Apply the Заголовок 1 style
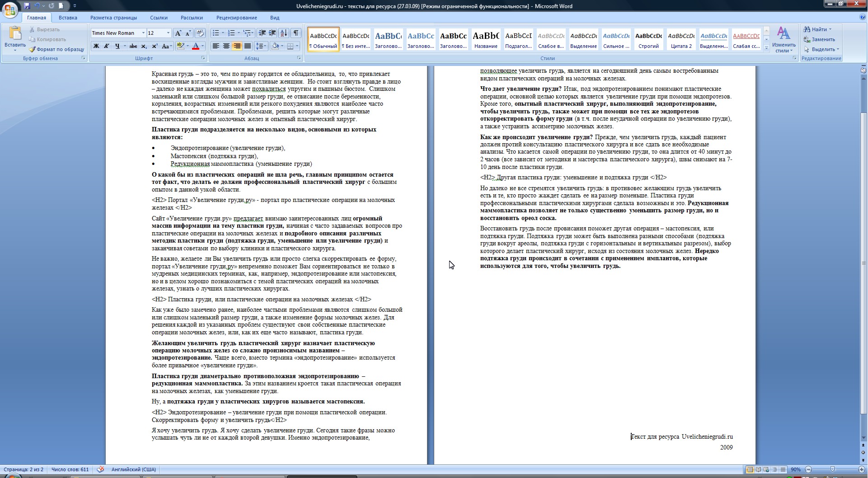The width and height of the screenshot is (868, 478). point(388,39)
